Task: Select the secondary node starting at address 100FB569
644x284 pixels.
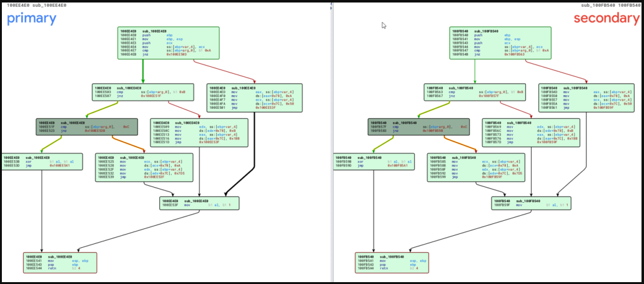Action: pos(531,133)
